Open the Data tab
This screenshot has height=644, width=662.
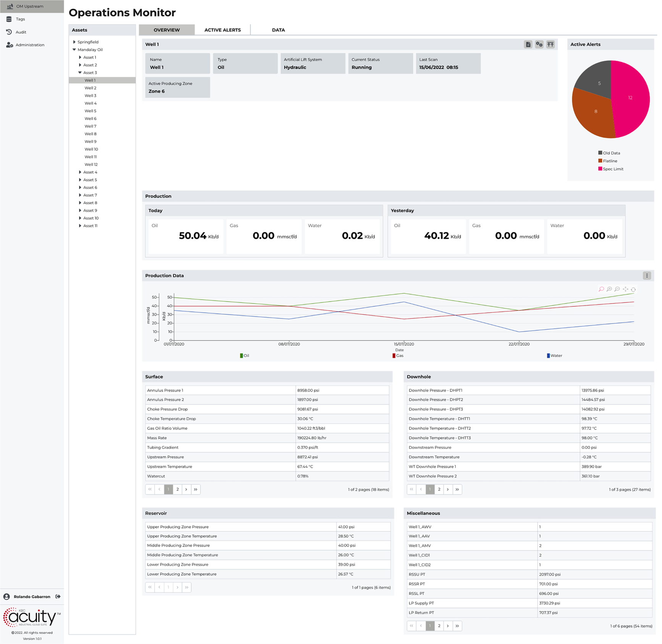click(278, 30)
